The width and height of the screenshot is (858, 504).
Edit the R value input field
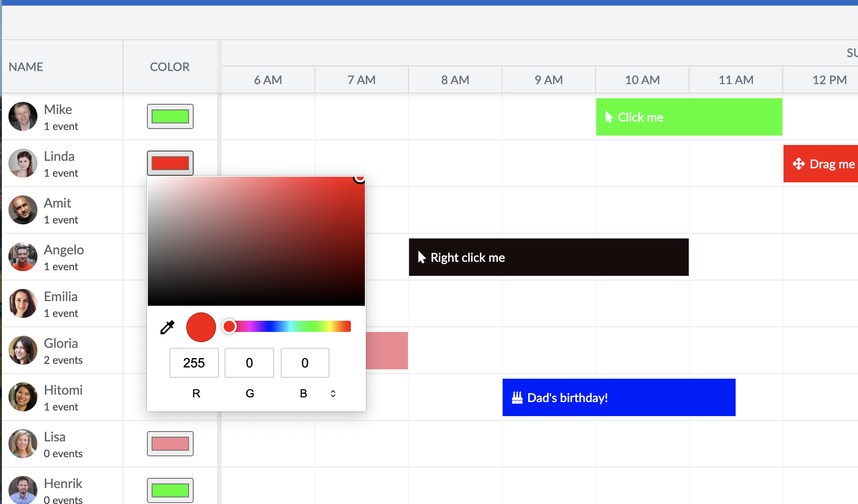point(194,363)
